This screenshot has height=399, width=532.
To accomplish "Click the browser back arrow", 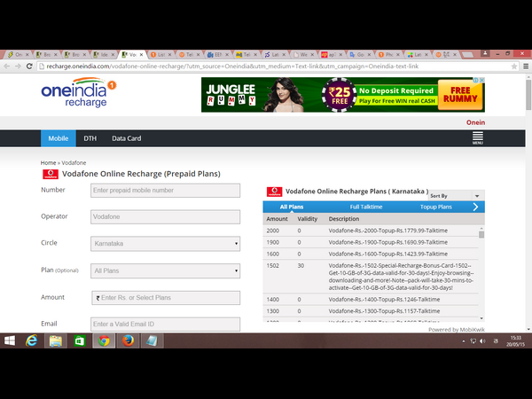I will point(8,66).
